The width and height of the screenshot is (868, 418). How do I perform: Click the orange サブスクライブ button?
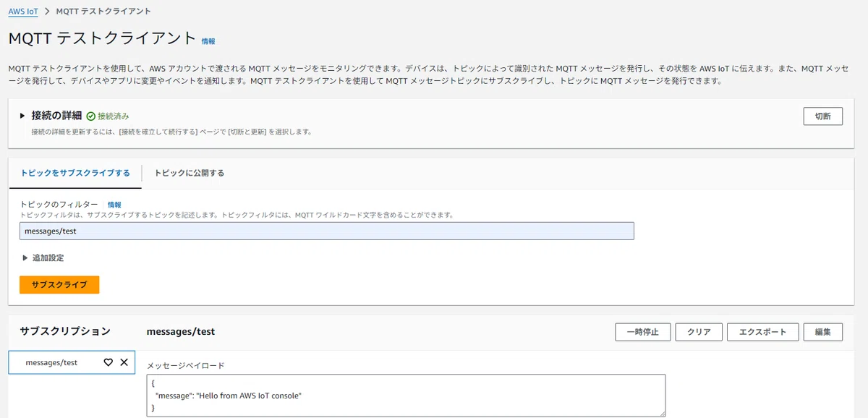pyautogui.click(x=59, y=285)
